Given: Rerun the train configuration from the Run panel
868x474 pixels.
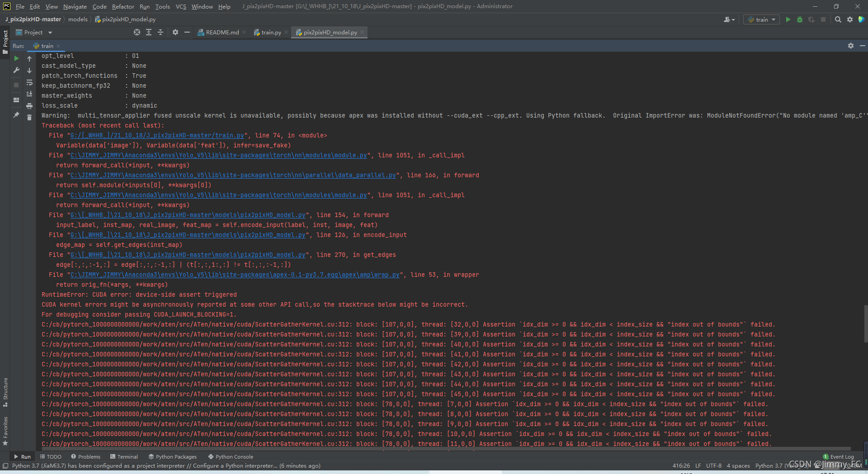Looking at the screenshot, I should point(16,58).
